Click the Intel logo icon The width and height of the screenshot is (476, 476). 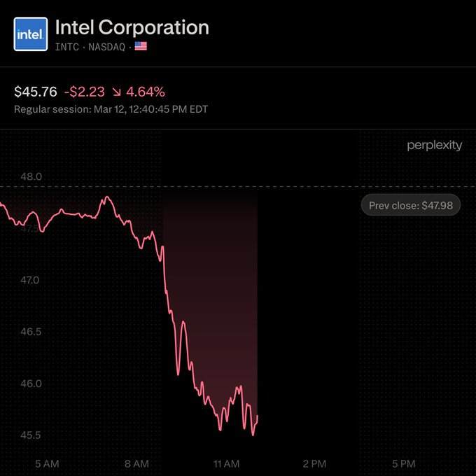pyautogui.click(x=31, y=34)
